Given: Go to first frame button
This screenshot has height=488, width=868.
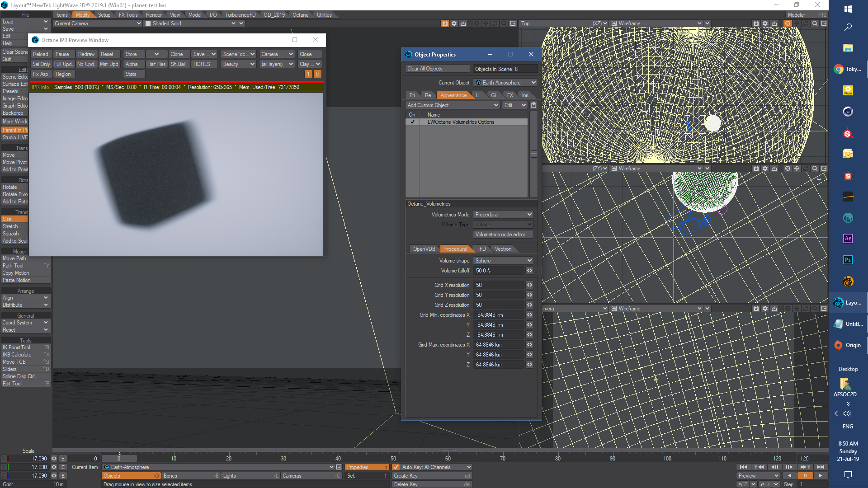Looking at the screenshot, I should click(x=744, y=467).
